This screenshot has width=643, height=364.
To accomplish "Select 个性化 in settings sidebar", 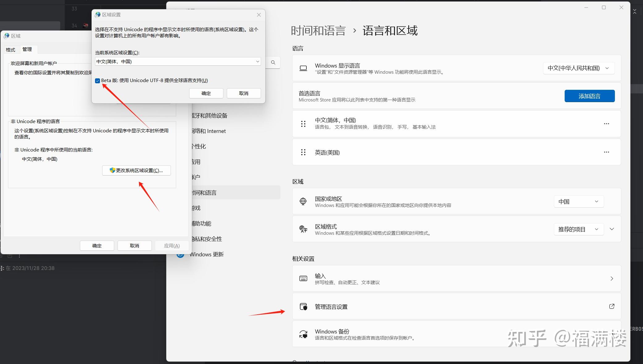I will (198, 147).
